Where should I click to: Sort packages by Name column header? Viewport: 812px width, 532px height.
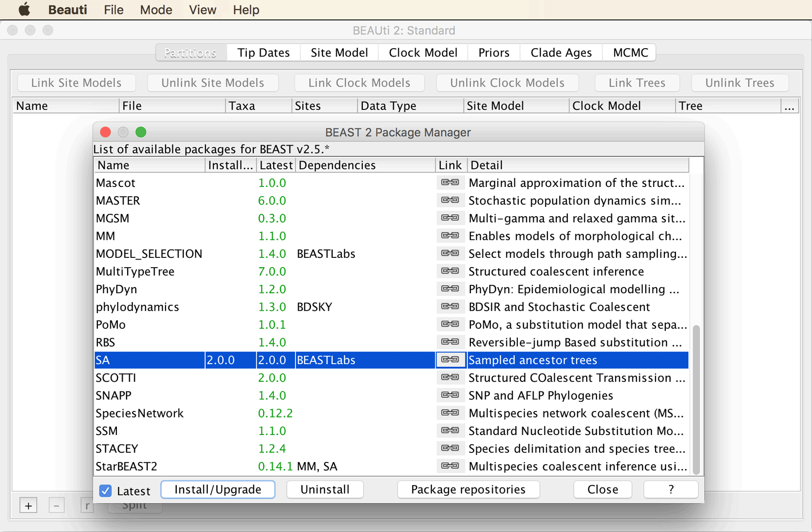coord(149,165)
